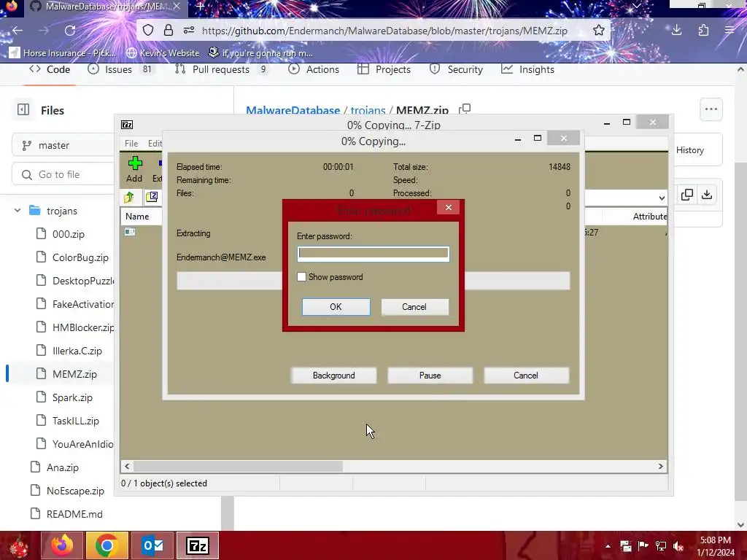
Task: Open the 7-Zip address bar dropdown
Action: coord(661,198)
